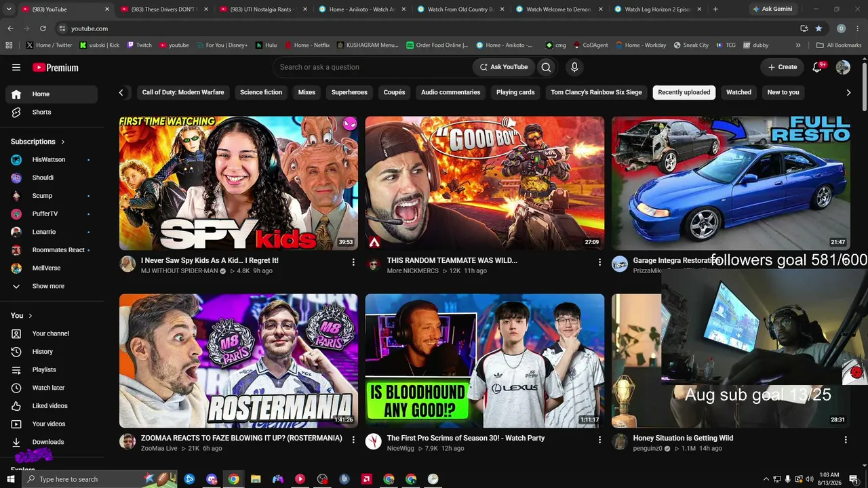Image resolution: width=868 pixels, height=488 pixels.
Task: Reload the page in Chrome
Action: pos(43,28)
